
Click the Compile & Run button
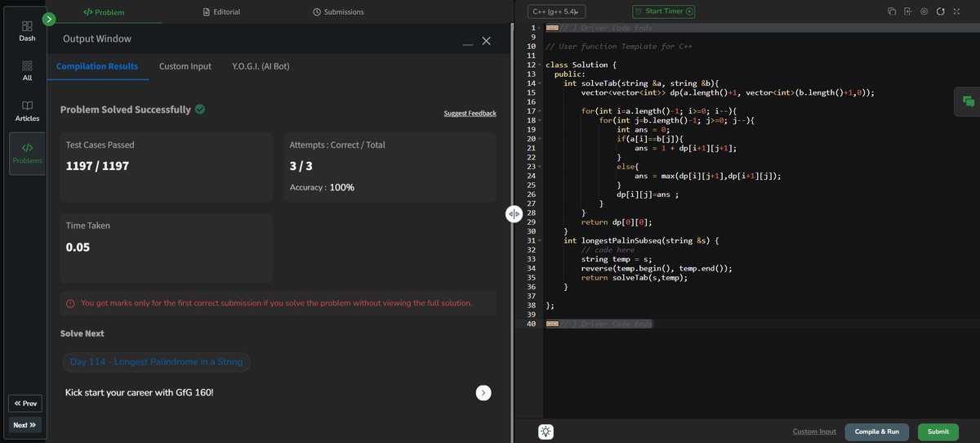point(877,432)
